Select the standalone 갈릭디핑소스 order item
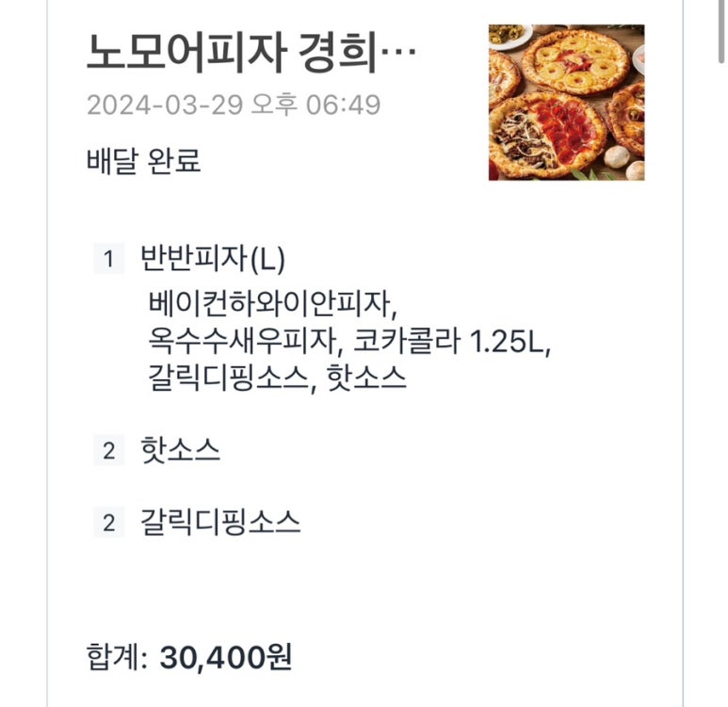Screen dimensions: 728x707 point(220,522)
